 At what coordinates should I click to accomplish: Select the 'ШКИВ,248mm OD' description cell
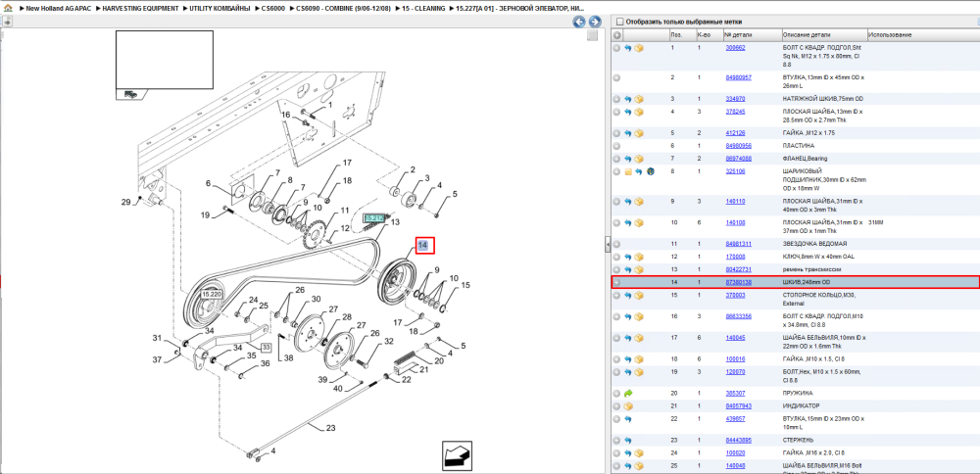(807, 282)
